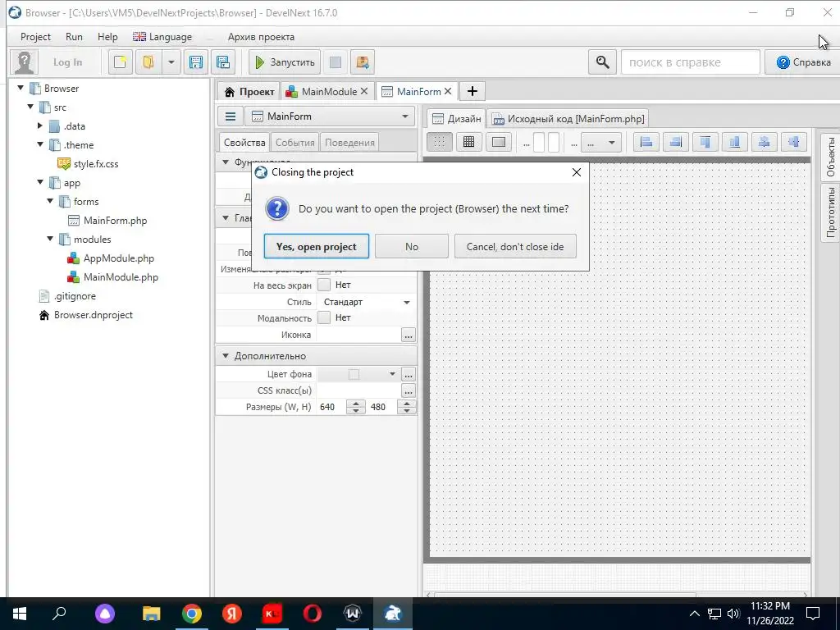Open the designer toolbar '...' dropdown
Screen dimensions: 840x630
tap(601, 143)
